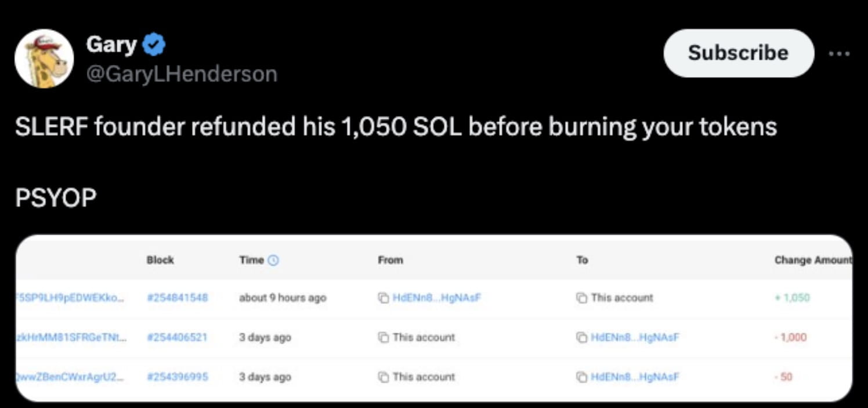Open block #254406521
The image size is (868, 408).
click(x=177, y=337)
